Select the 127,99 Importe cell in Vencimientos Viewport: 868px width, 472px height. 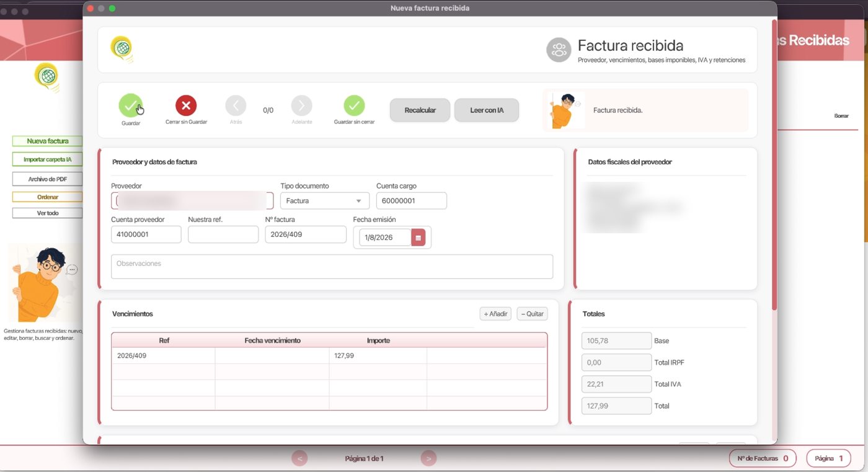click(378, 356)
